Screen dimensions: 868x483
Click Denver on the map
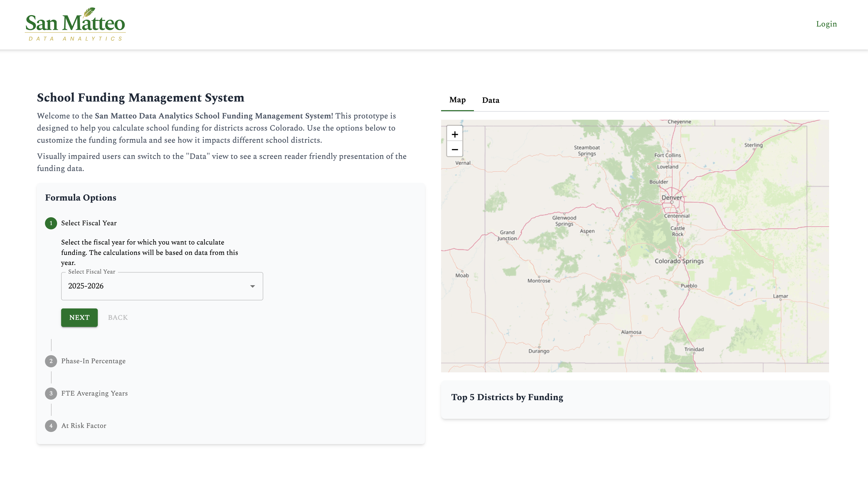coord(672,198)
